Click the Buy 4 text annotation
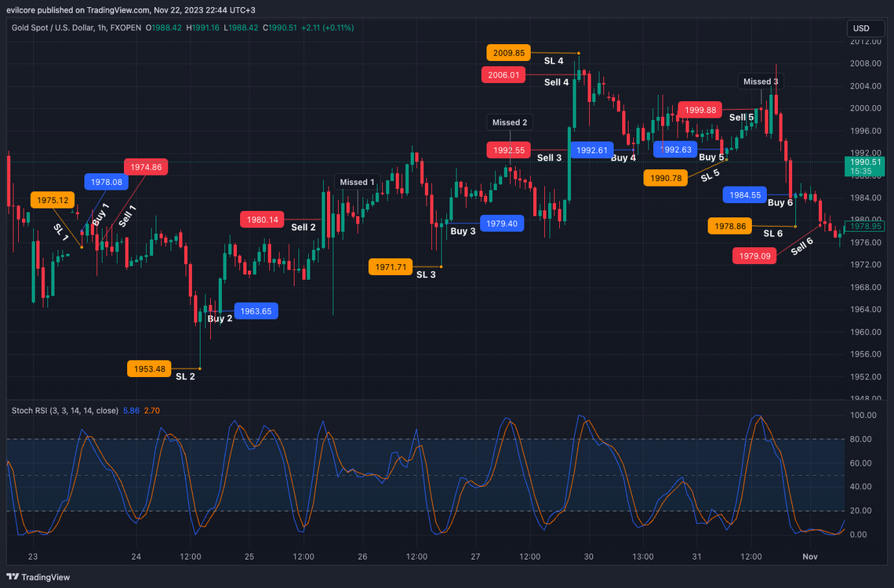Screen dimensions: 894x588 623,158
